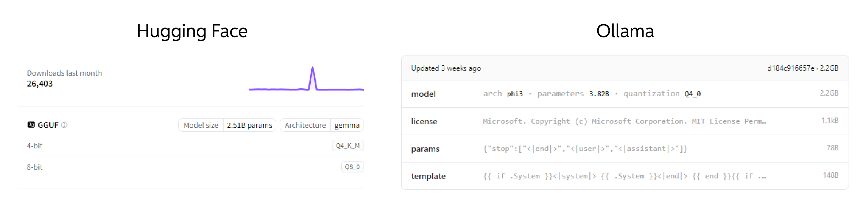
Task: Open the template row in Ollama
Action: pyautogui.click(x=428, y=176)
